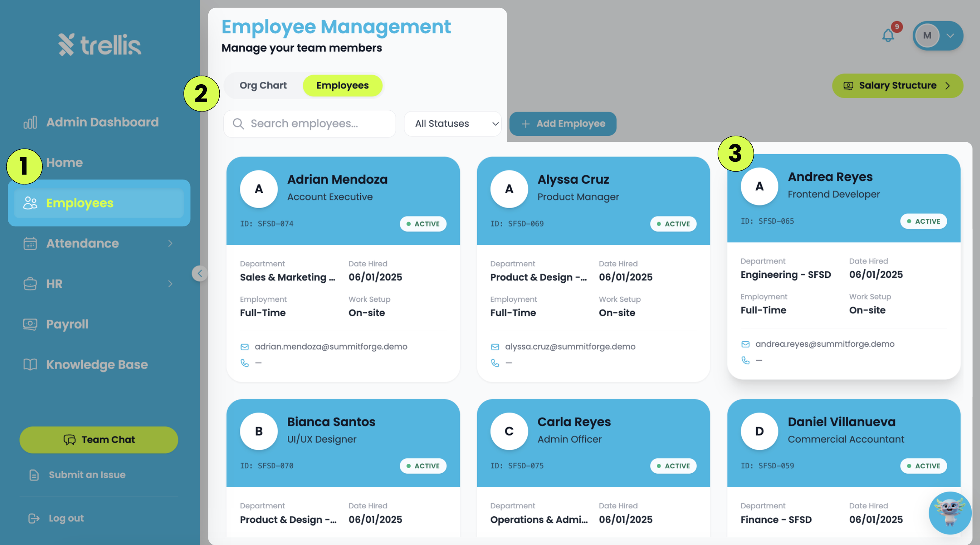The width and height of the screenshot is (980, 545).
Task: Open Team Chat
Action: click(99, 440)
